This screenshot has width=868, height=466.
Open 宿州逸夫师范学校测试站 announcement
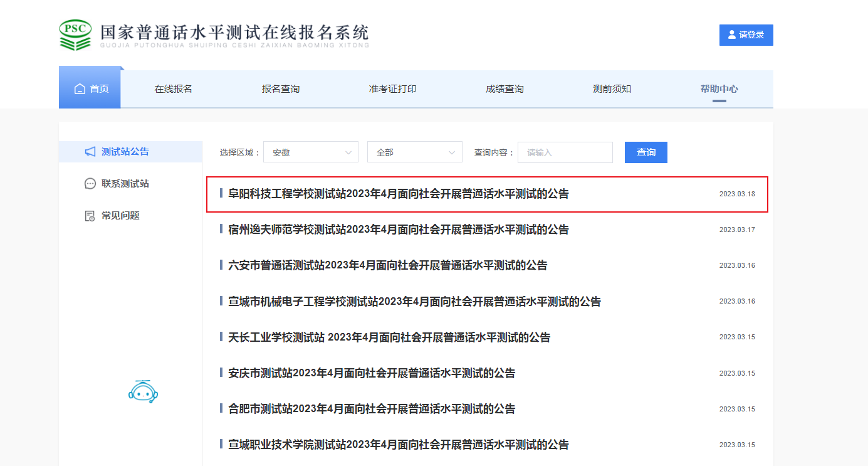398,230
